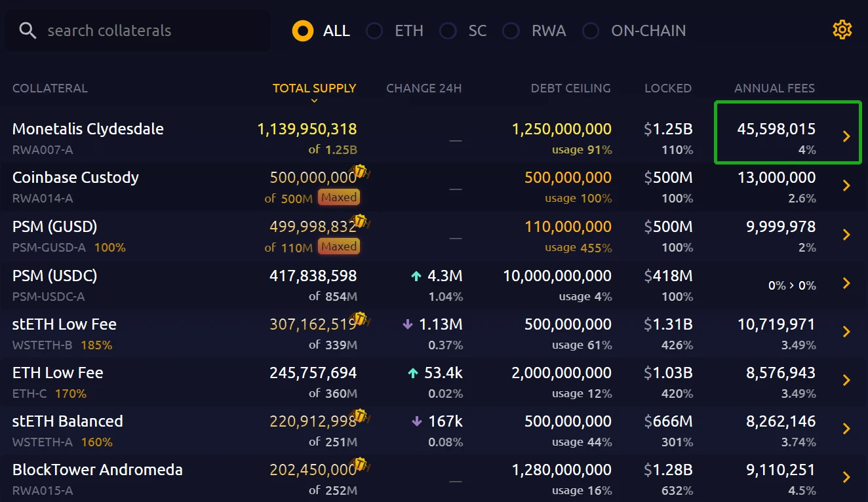Click the Maxed badge in Coinbase Custody row
This screenshot has height=502, width=868.
pos(339,197)
